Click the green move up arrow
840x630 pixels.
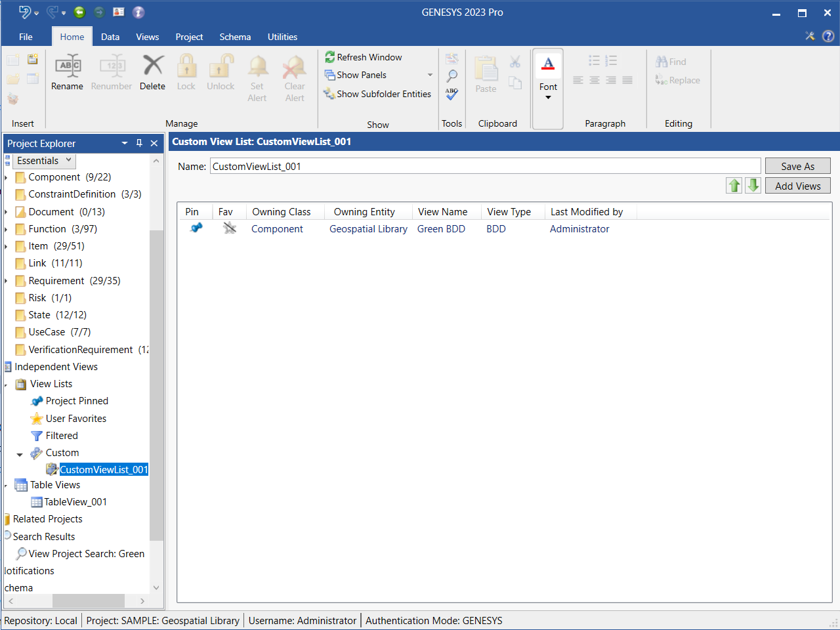tap(734, 186)
